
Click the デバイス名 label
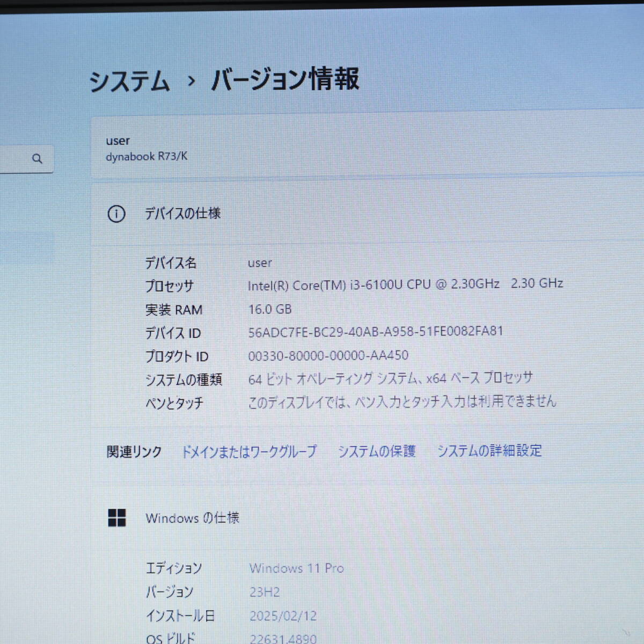(x=171, y=263)
